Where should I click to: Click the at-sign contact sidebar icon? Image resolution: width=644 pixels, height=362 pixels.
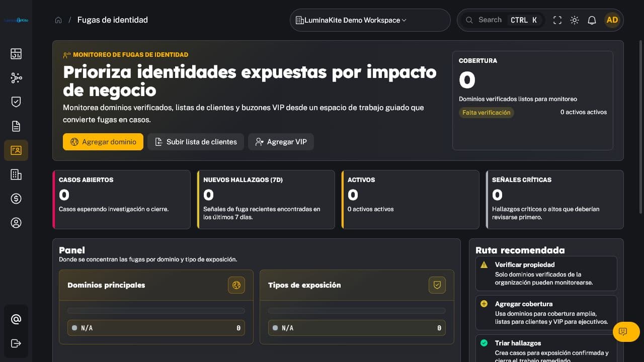pos(16,319)
